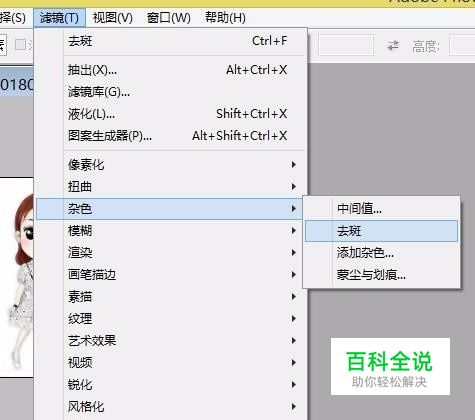475x420 pixels.
Task: Expand the 模糊 submenu
Action: point(171,231)
